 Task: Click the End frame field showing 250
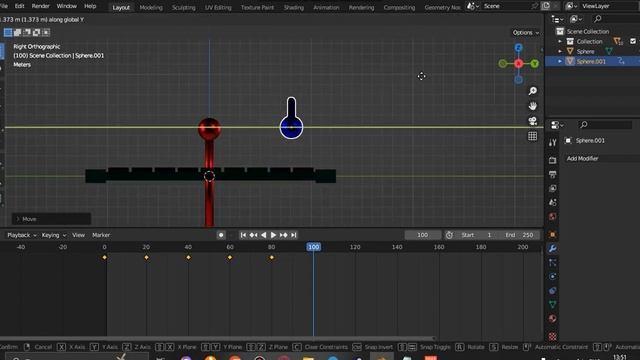pyautogui.click(x=519, y=235)
